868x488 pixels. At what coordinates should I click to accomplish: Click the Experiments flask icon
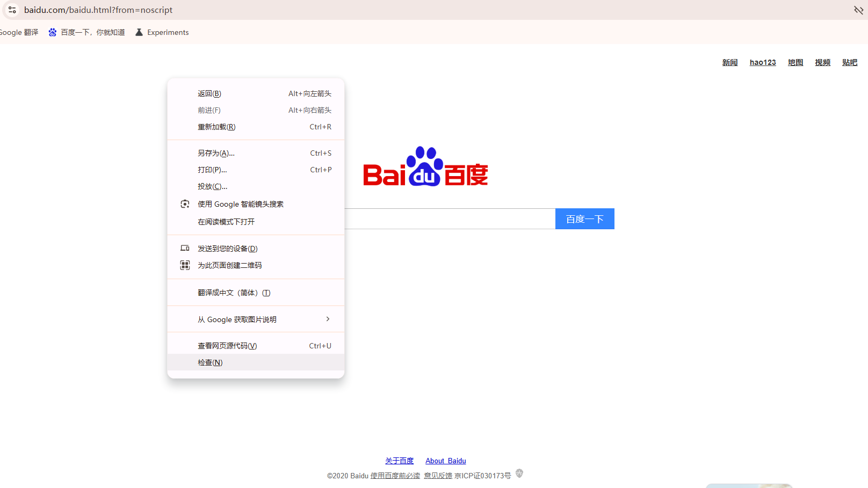click(139, 32)
